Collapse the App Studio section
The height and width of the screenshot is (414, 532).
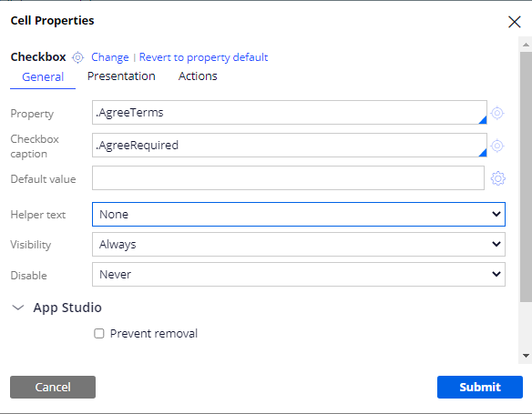tap(17, 308)
